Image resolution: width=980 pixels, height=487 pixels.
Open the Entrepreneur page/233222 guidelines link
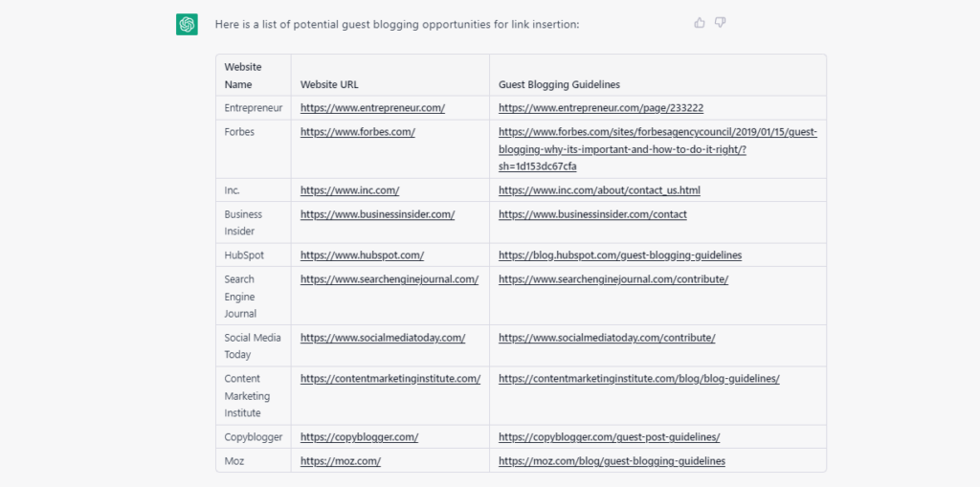click(x=601, y=107)
